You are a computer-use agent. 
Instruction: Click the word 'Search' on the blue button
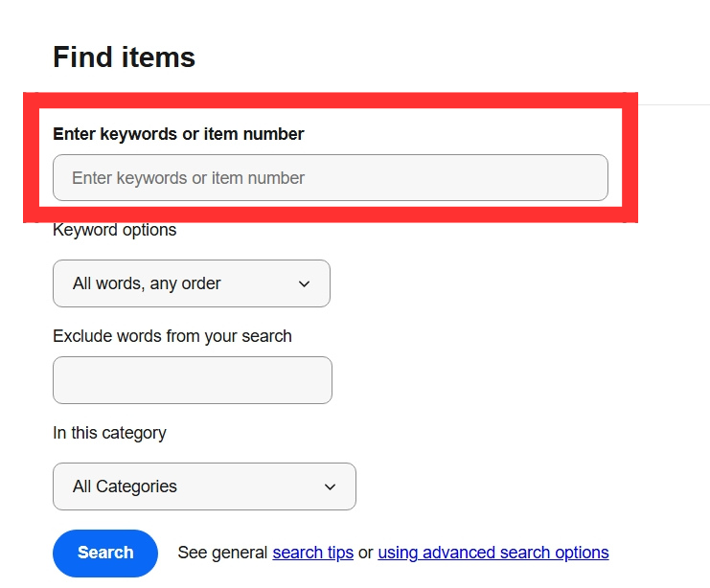[105, 553]
